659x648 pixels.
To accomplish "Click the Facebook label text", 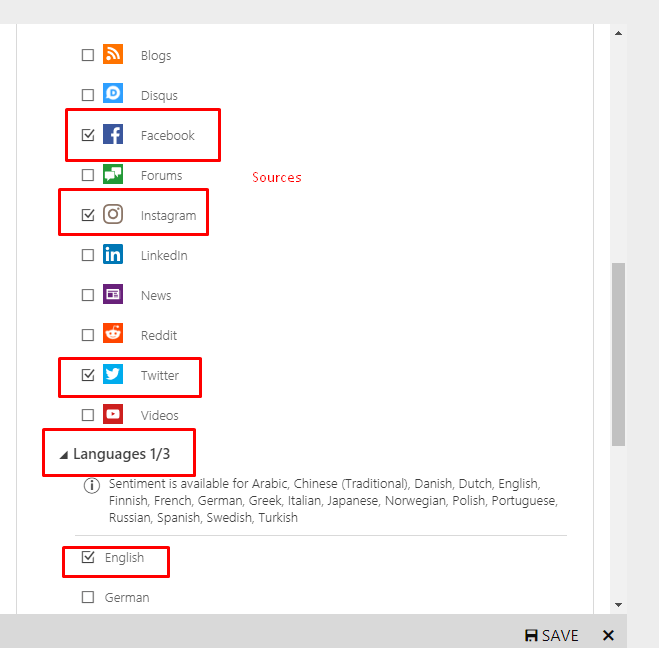I will click(x=168, y=135).
